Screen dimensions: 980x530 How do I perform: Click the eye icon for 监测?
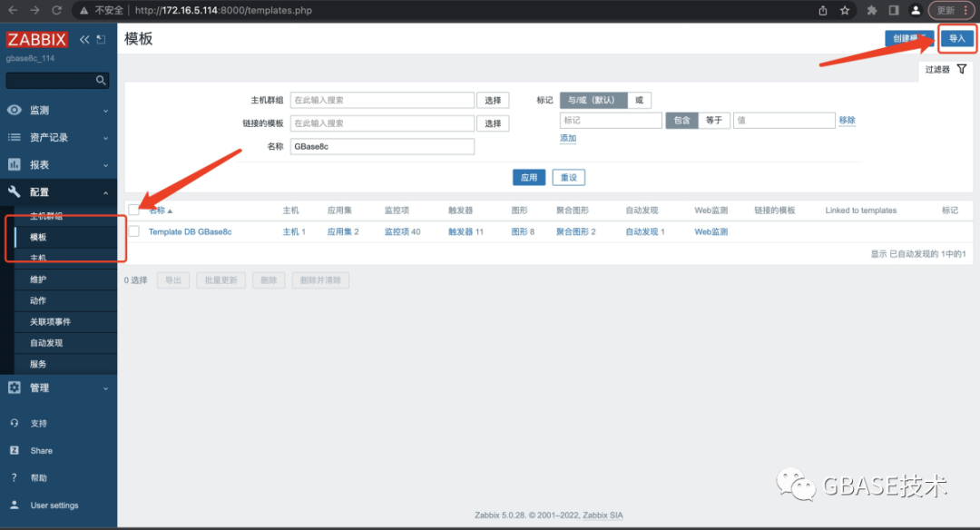(15, 110)
